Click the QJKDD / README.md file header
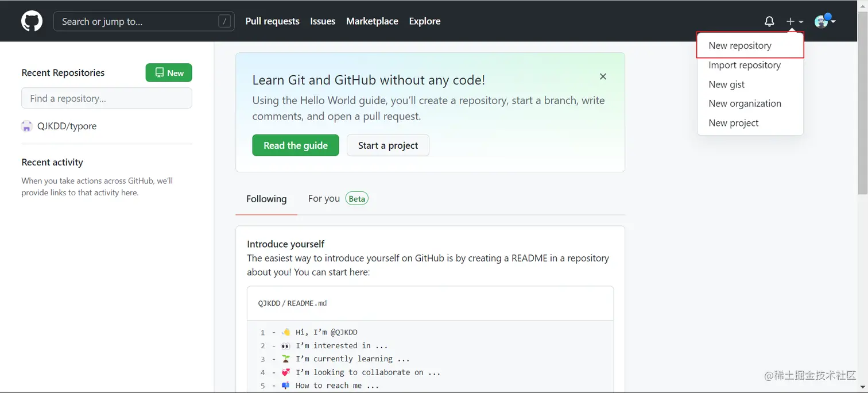This screenshot has height=393, width=868. pyautogui.click(x=293, y=303)
